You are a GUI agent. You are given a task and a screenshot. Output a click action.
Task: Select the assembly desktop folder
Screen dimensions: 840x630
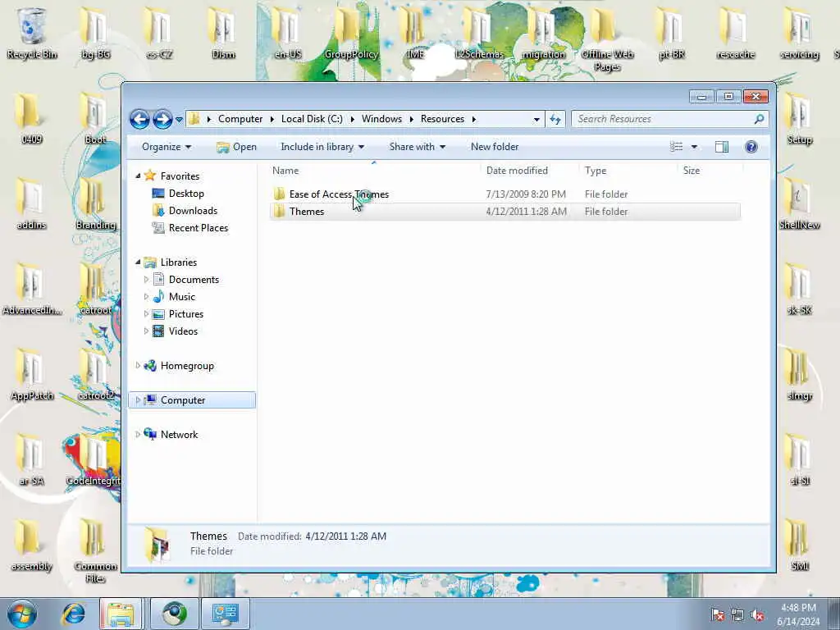pos(31,545)
